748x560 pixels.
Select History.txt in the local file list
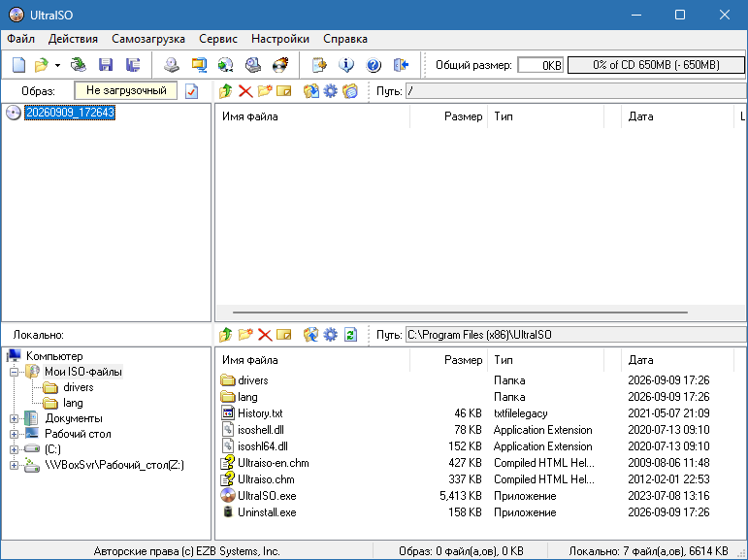(260, 413)
